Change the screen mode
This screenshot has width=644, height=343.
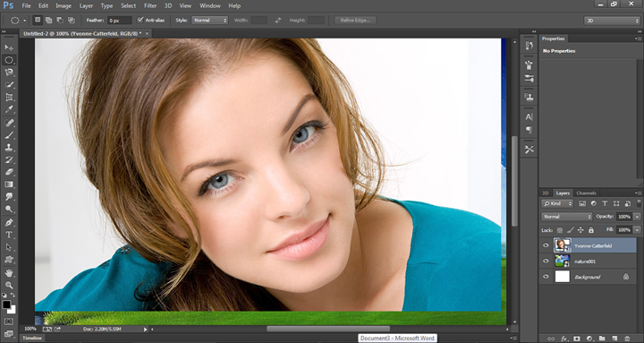point(9,333)
